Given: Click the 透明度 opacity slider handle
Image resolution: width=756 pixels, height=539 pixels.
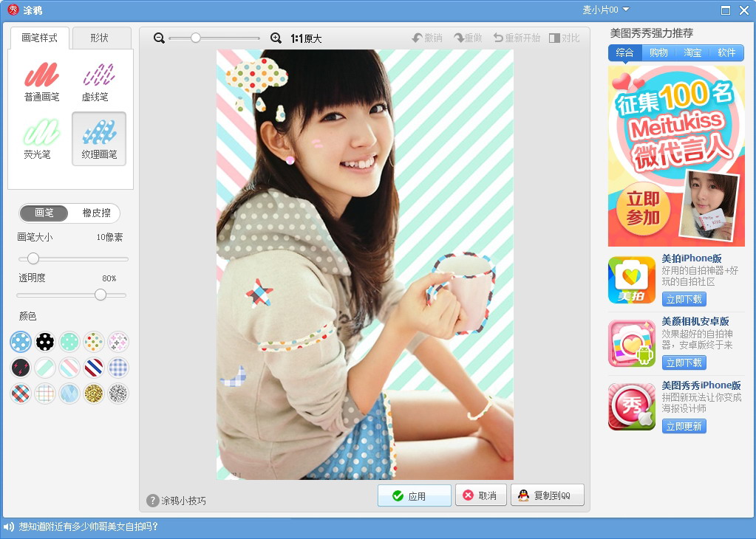Looking at the screenshot, I should point(101,295).
